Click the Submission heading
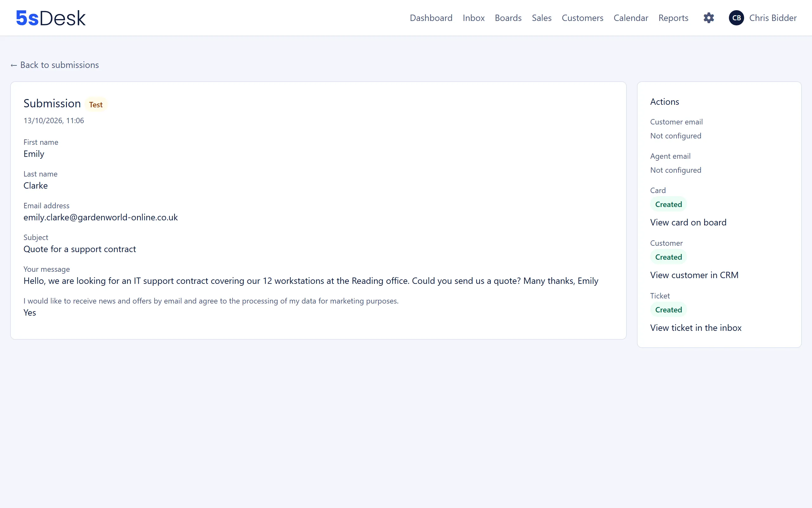The height and width of the screenshot is (508, 812). tap(52, 104)
